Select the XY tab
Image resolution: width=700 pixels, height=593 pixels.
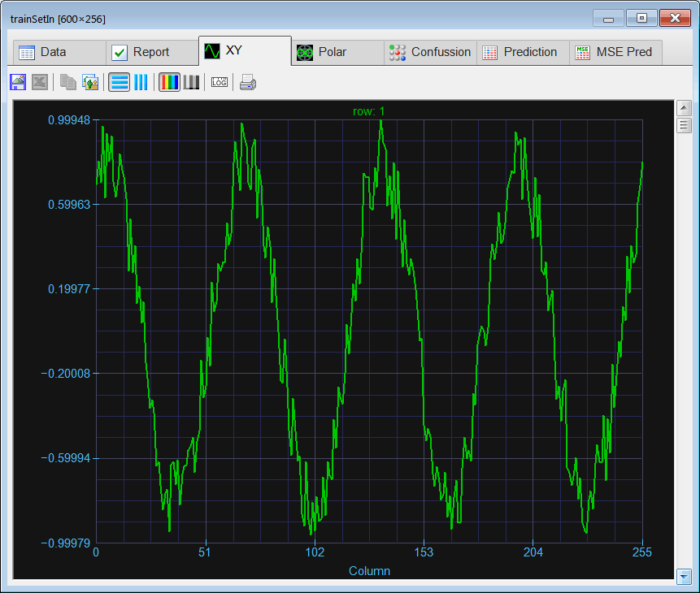(245, 51)
